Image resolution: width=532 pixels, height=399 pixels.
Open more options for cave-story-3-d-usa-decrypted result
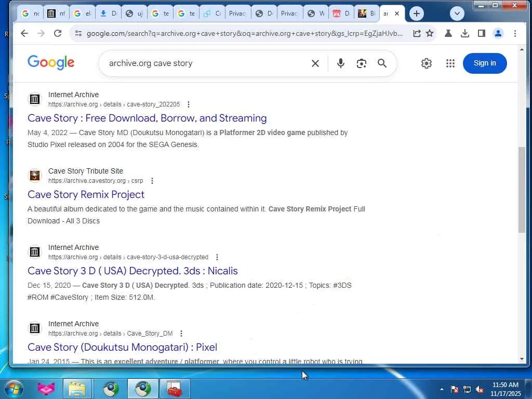[217, 257]
